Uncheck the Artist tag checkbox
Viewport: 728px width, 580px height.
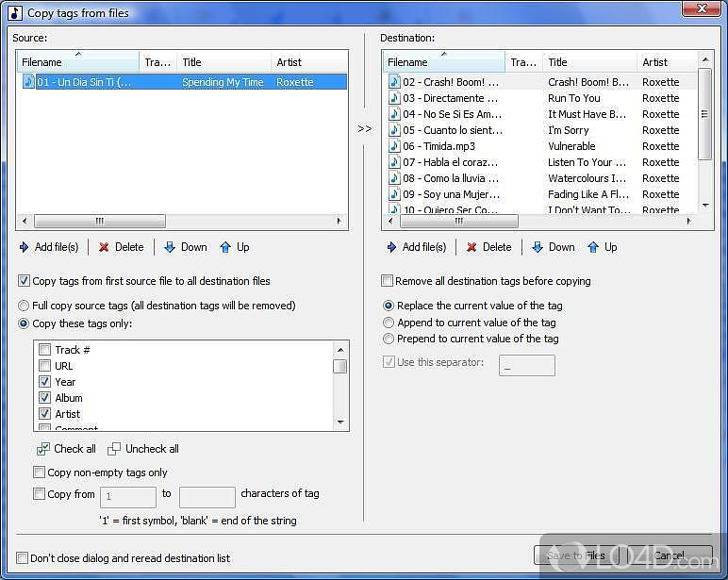coord(44,414)
